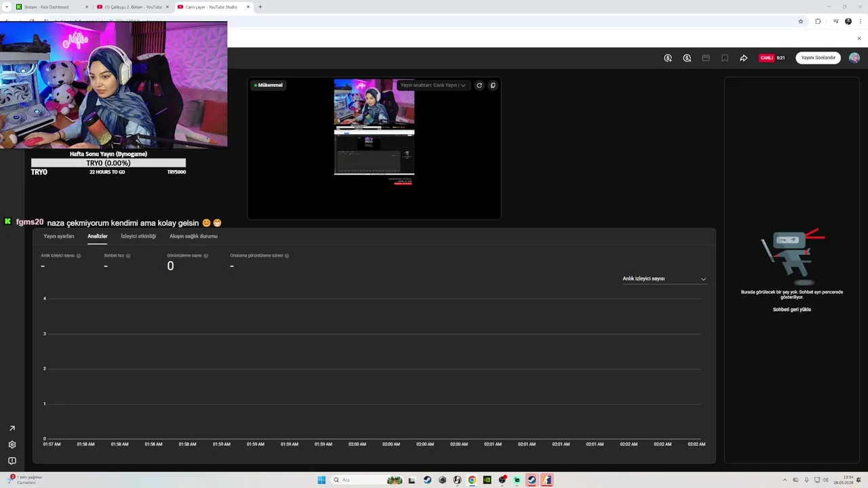
Task: Open the browser extensions icon
Action: pos(818,21)
